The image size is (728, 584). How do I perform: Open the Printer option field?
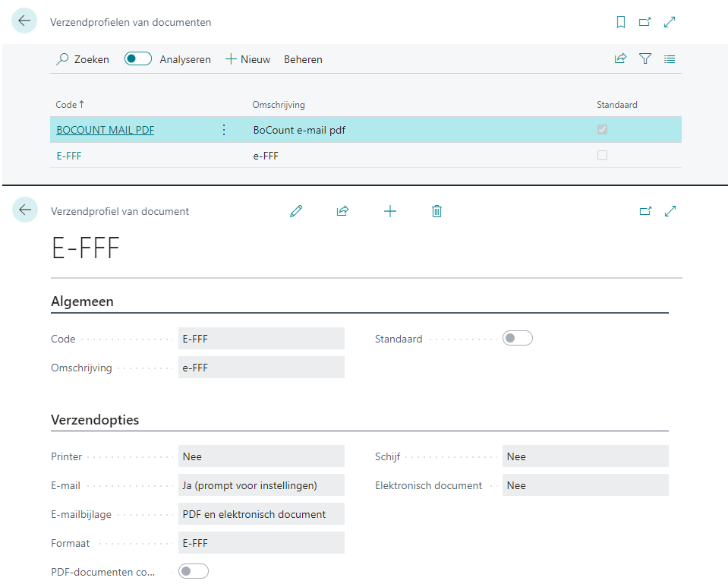261,456
